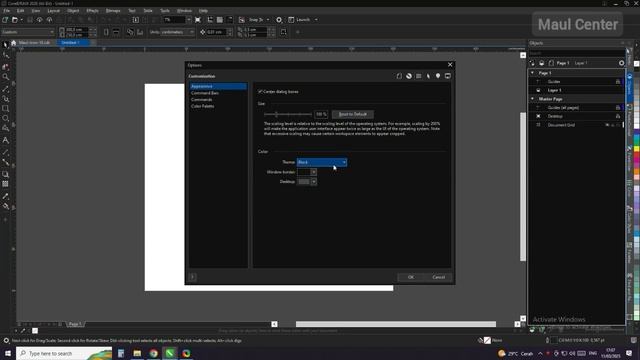The image size is (640, 360).
Task: Select the Eyedropper tool in the toolbox
Action: 5,196
